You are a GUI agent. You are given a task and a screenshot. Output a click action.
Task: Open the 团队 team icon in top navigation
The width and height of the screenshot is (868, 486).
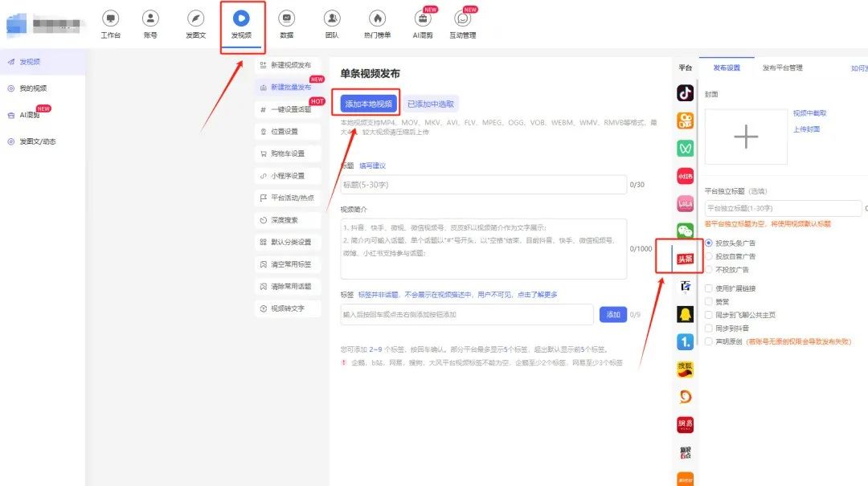[x=332, y=18]
